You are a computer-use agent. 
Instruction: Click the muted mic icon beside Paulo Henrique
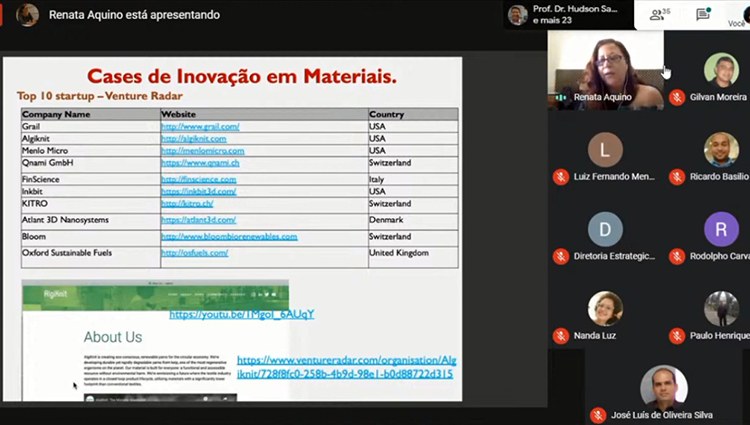677,336
